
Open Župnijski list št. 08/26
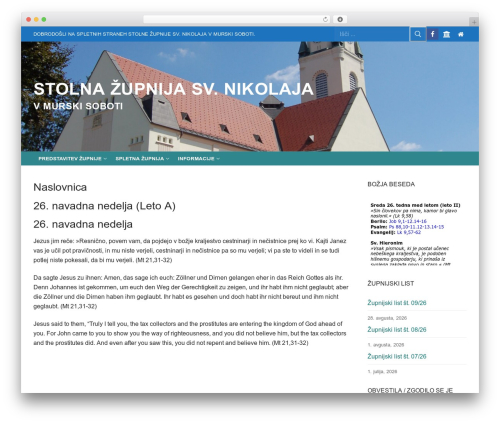(397, 329)
